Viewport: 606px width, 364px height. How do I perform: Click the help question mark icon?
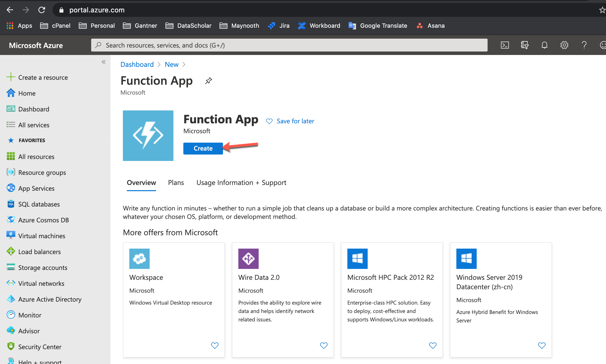(x=584, y=45)
